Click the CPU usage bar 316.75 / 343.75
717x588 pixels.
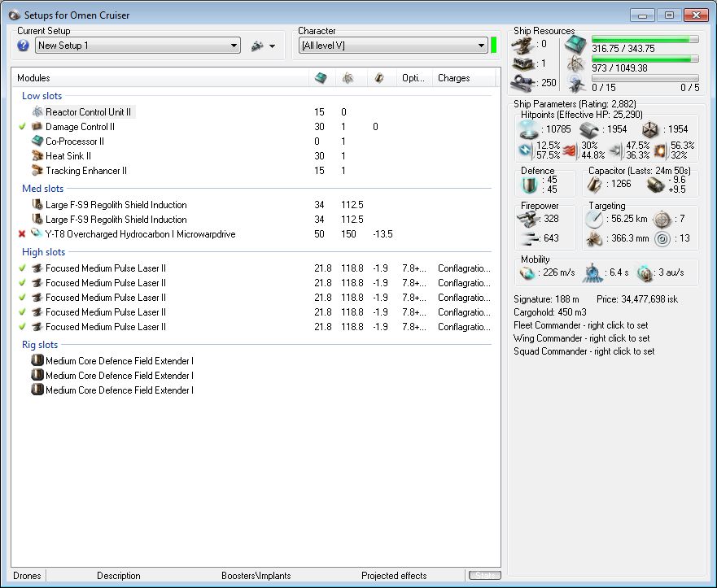[645, 39]
